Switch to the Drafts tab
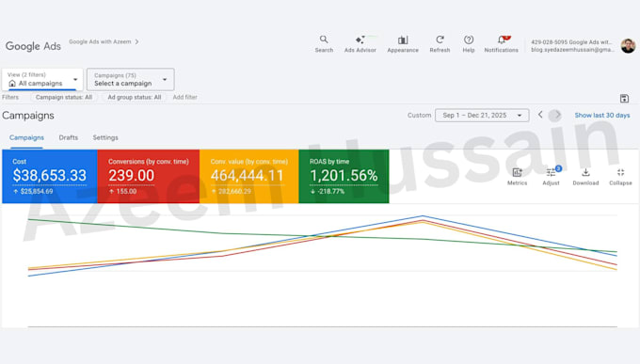This screenshot has height=364, width=640. (x=68, y=137)
